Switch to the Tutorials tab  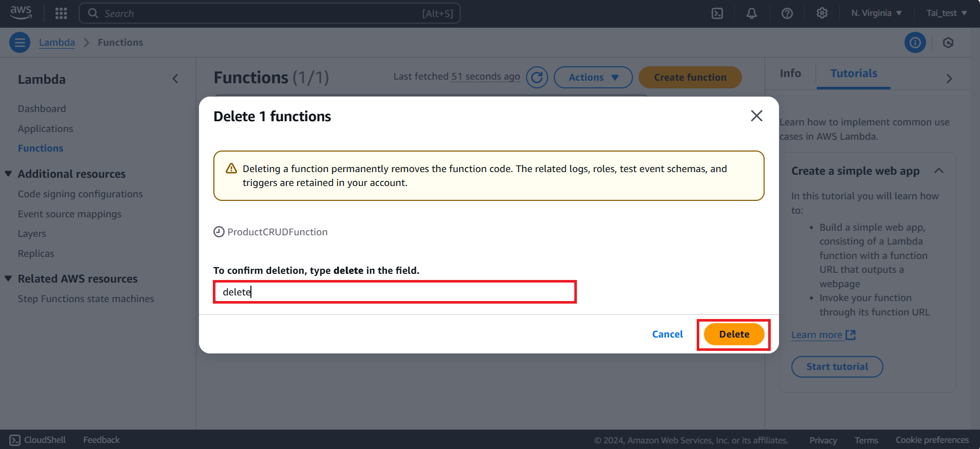point(854,73)
